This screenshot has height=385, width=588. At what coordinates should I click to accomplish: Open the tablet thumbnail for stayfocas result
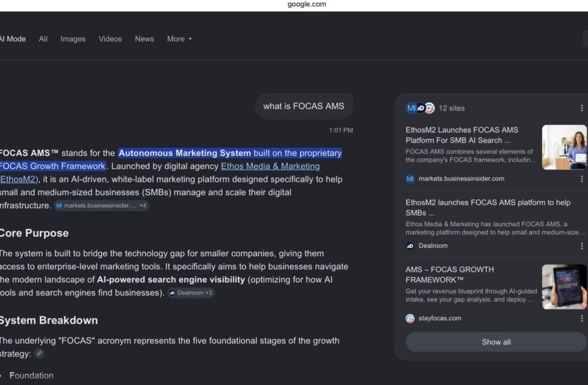click(564, 287)
